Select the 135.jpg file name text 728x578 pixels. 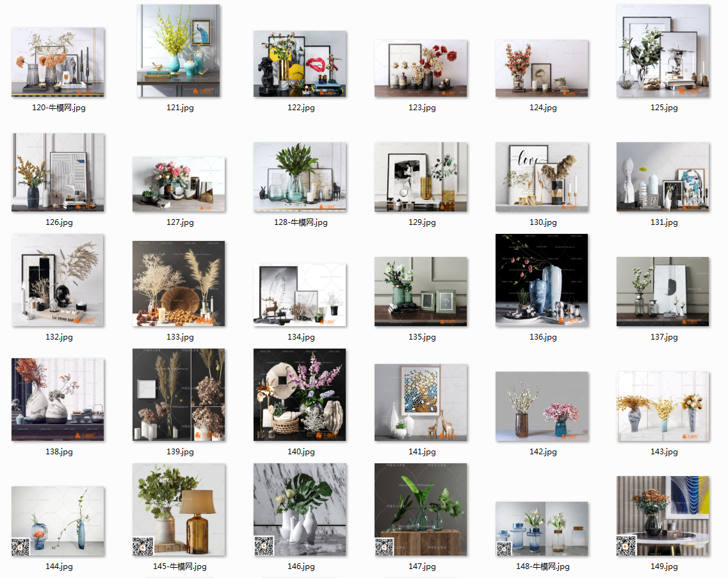(421, 337)
